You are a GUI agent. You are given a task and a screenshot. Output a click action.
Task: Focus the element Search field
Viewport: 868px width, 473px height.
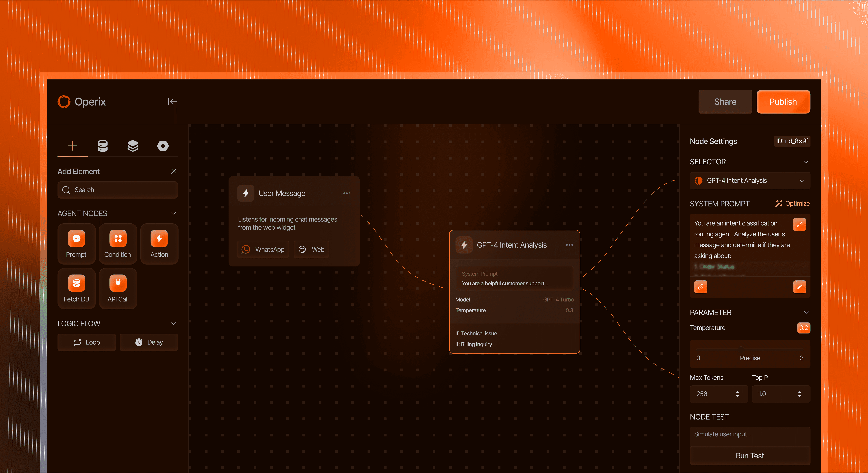(x=118, y=190)
